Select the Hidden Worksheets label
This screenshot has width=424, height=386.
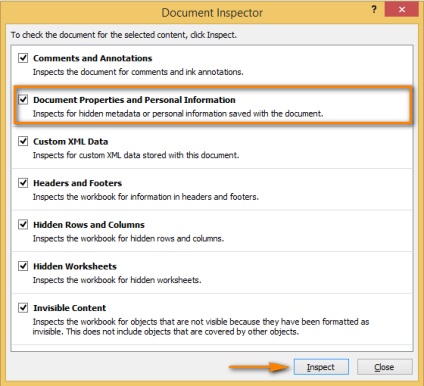pyautogui.click(x=75, y=266)
